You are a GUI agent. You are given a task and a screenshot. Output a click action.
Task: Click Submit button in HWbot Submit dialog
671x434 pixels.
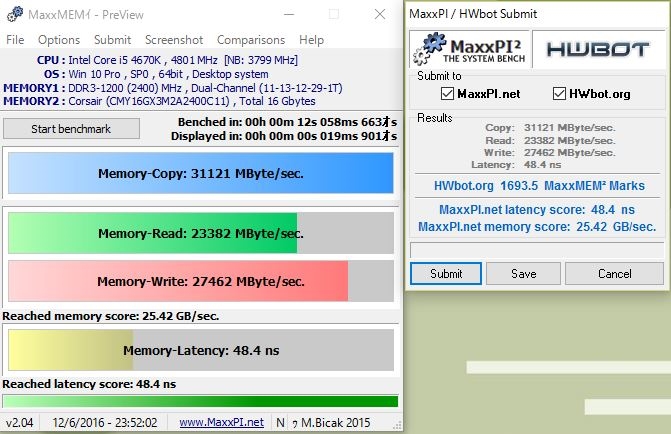(x=446, y=273)
